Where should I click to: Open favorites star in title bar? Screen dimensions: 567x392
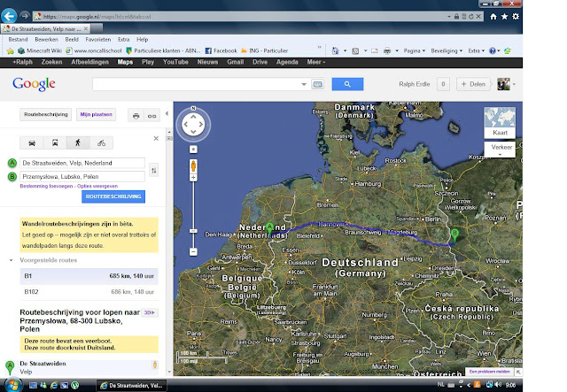(x=504, y=16)
